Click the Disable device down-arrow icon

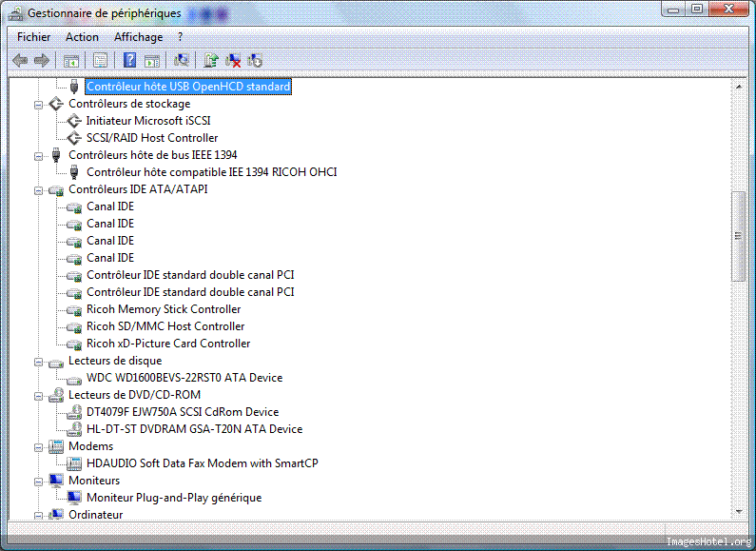pos(255,61)
